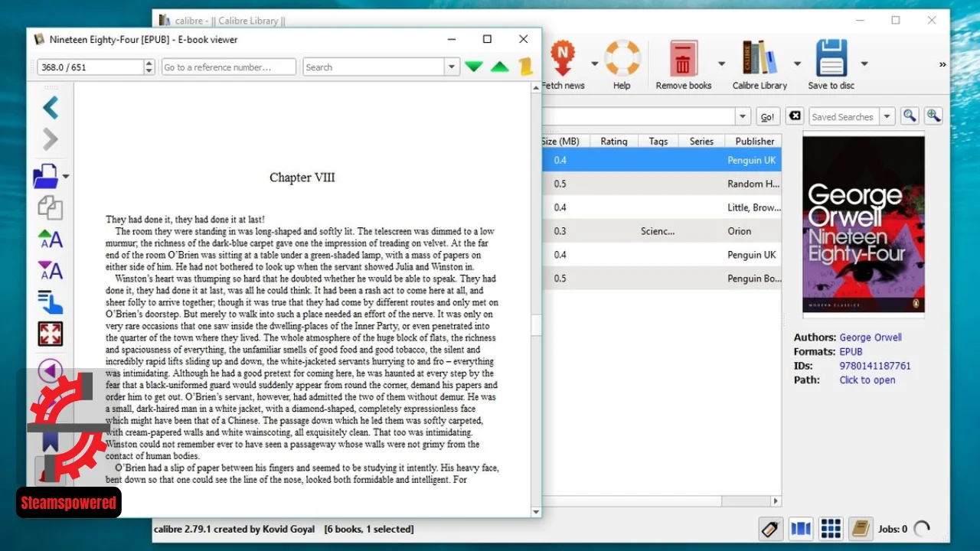Go forward with the gray right arrow
Image resolution: width=980 pixels, height=551 pixels.
click(x=51, y=139)
